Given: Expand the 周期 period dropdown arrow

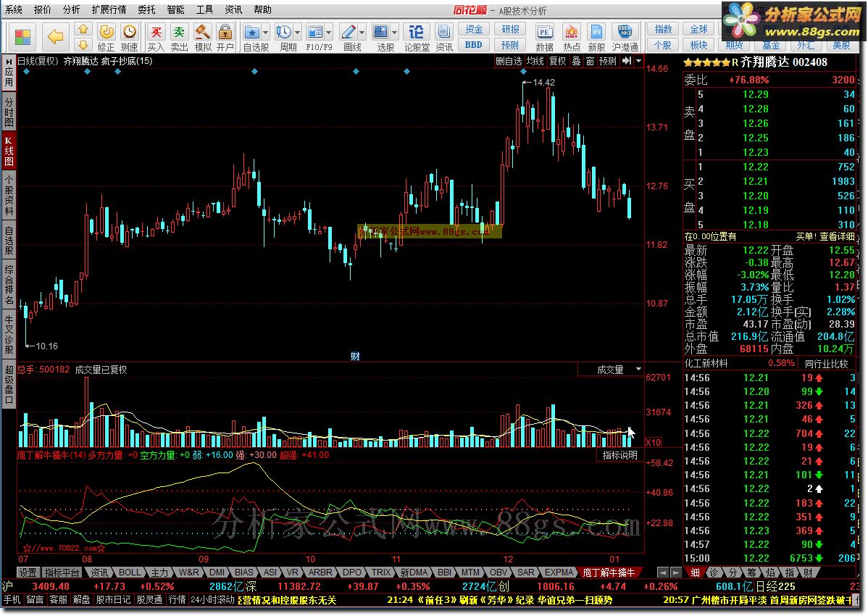Looking at the screenshot, I should [x=298, y=32].
